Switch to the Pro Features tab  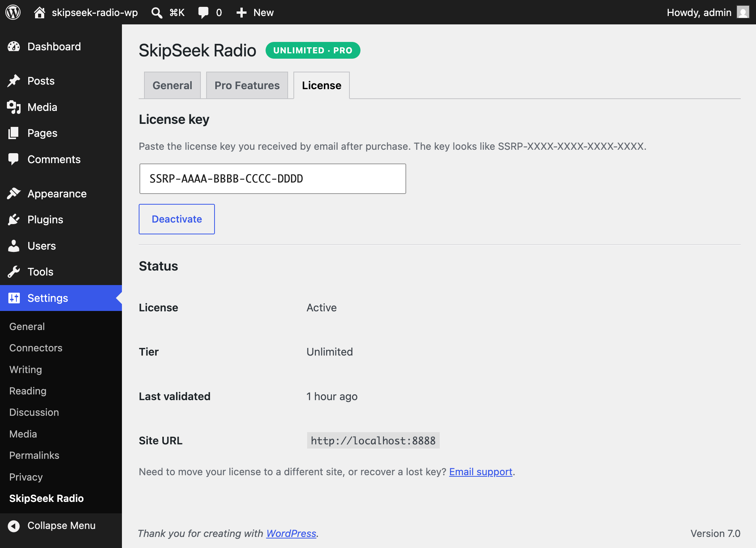[247, 85]
